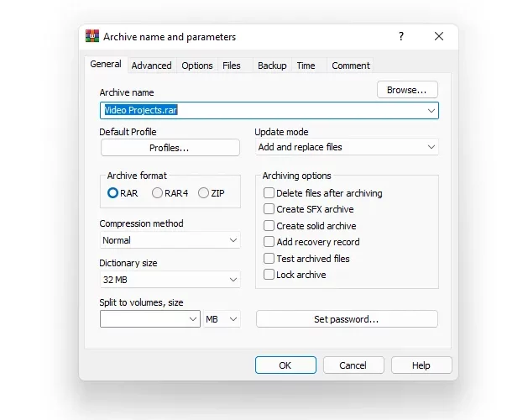The image size is (528, 420).
Task: Select the ZIP archive format
Action: [x=212, y=193]
